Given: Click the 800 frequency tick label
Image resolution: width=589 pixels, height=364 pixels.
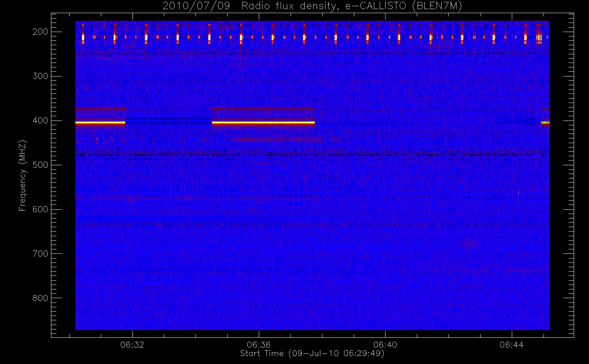Looking at the screenshot, I should 40,298.
